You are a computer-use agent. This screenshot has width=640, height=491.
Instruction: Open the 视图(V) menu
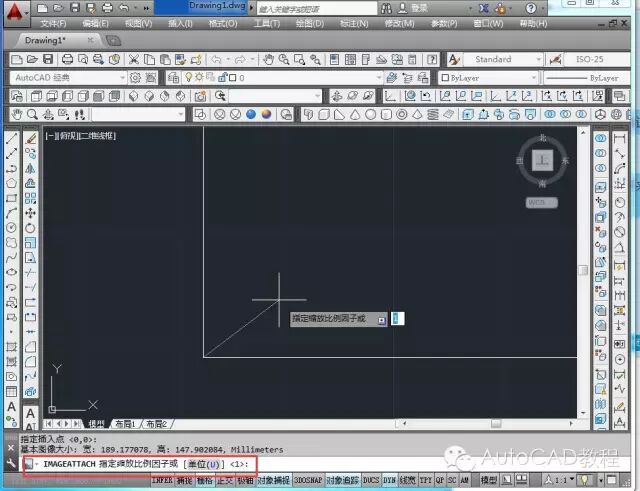(x=138, y=24)
